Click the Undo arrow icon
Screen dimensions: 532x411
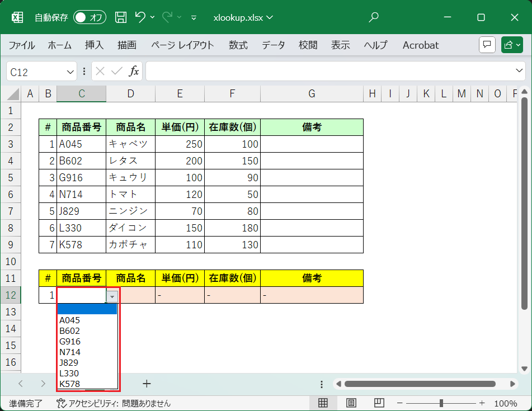pyautogui.click(x=140, y=17)
